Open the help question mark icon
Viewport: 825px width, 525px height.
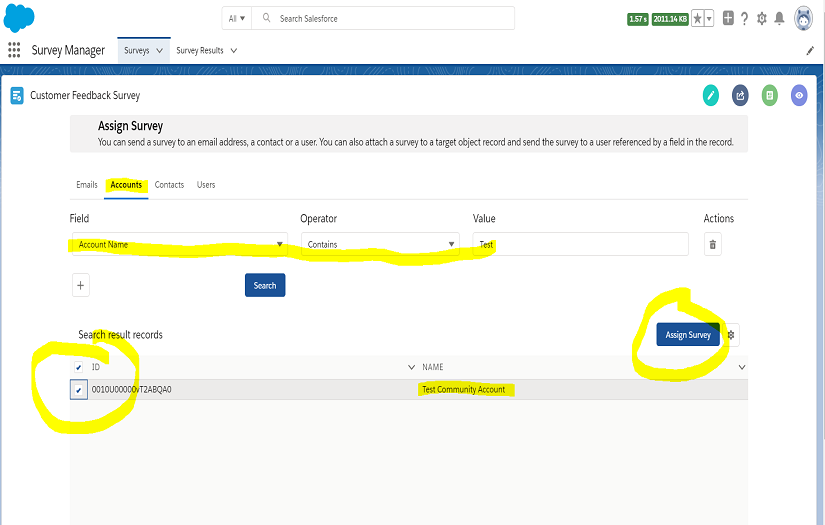pos(744,19)
